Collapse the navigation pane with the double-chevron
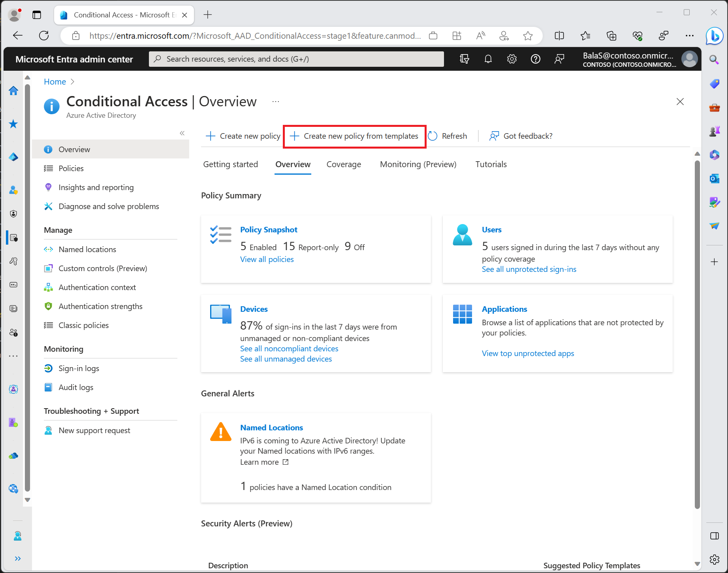 [182, 133]
